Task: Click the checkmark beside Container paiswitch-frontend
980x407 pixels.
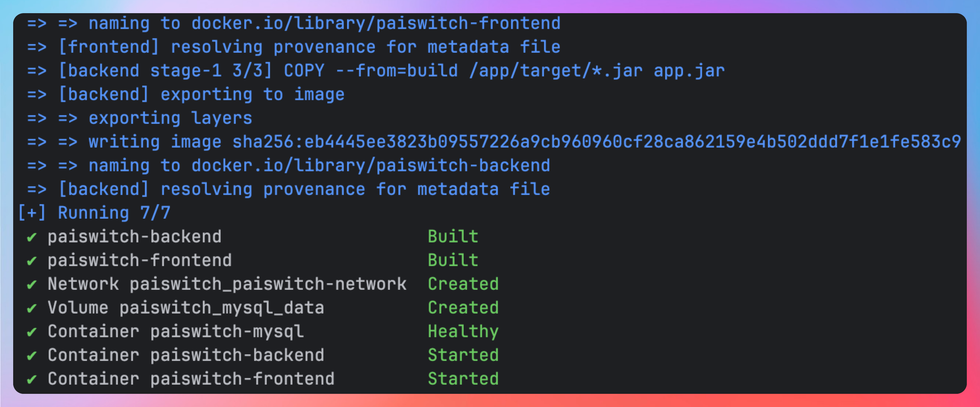Action: click(32, 379)
